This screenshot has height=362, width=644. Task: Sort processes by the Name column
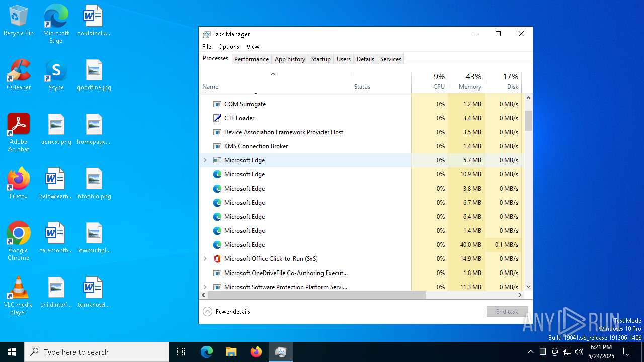(x=275, y=82)
